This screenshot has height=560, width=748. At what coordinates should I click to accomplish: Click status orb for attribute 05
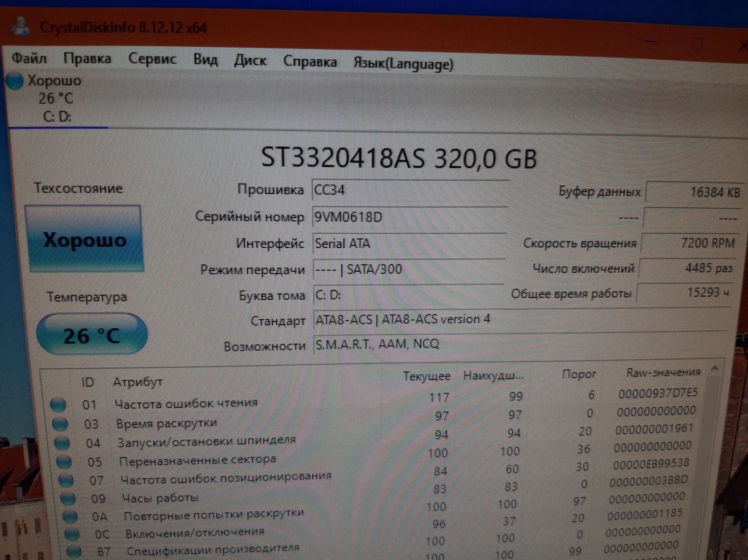(x=64, y=462)
